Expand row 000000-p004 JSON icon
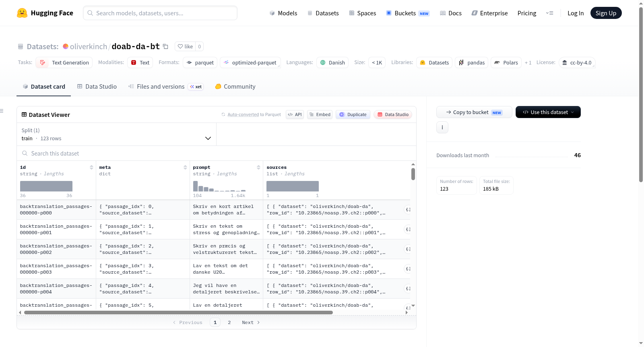Screen dimensions: 644x347 pyautogui.click(x=407, y=289)
